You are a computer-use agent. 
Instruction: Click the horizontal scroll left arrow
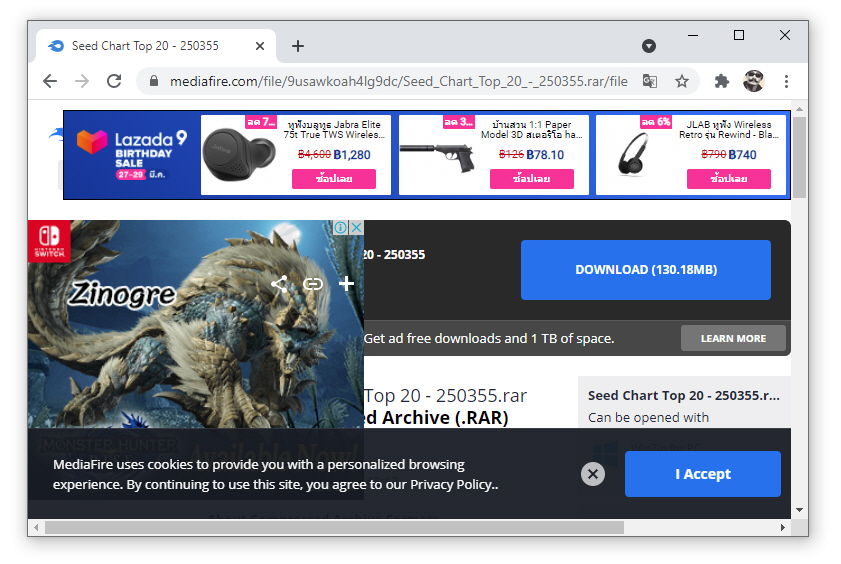(x=36, y=528)
